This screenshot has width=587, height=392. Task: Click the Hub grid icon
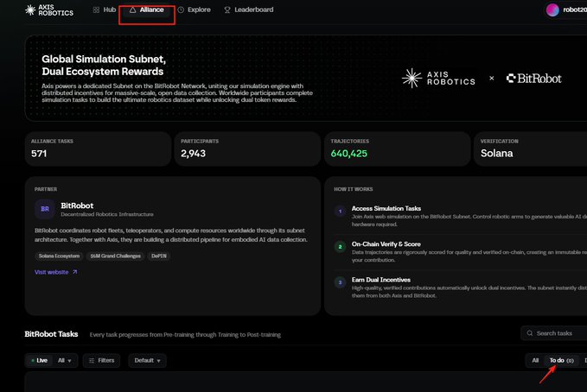96,10
